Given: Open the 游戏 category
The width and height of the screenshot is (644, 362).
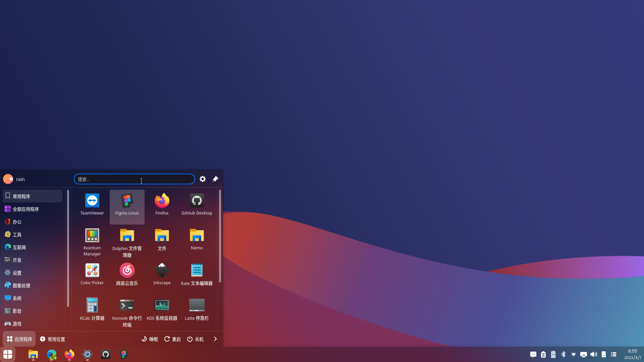Looking at the screenshot, I should click(x=33, y=323).
